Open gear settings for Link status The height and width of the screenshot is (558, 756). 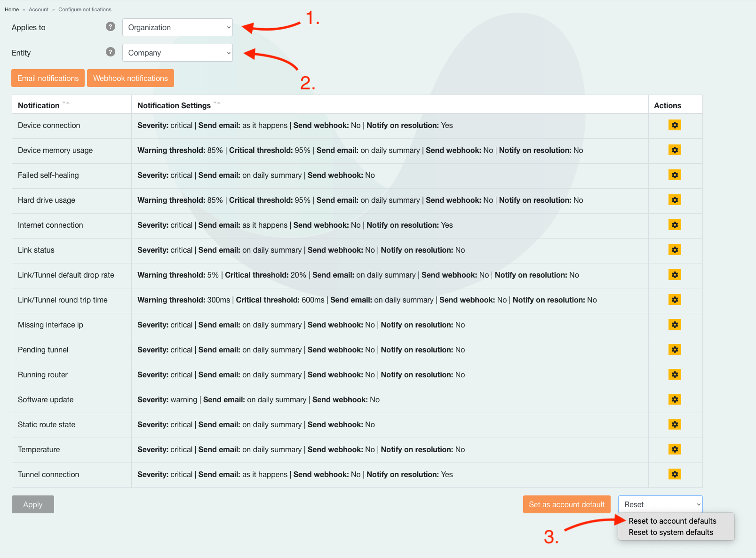(675, 250)
